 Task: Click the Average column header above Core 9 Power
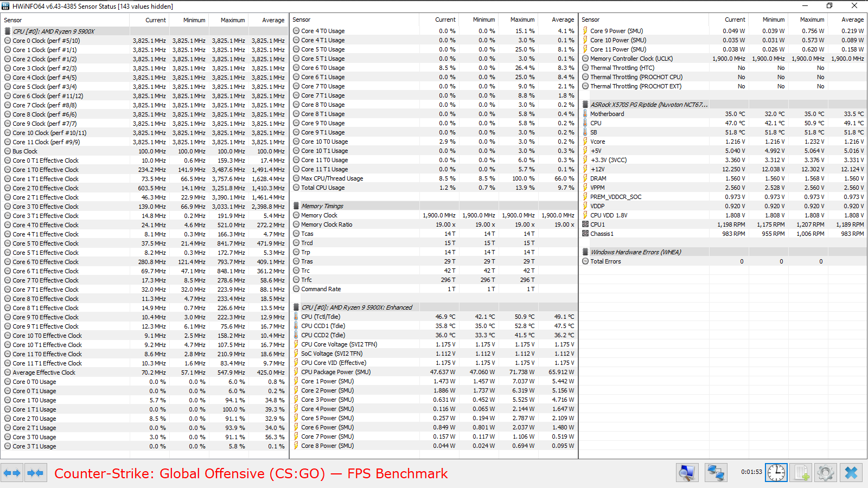point(852,20)
